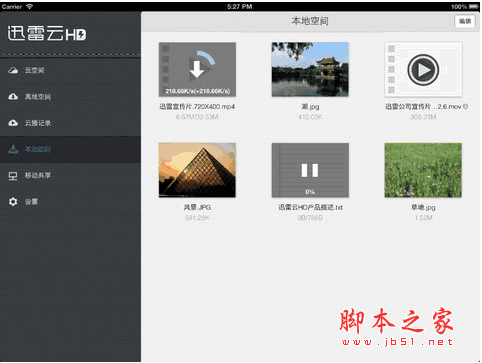This screenshot has width=482, height=363.
Task: Click the local drive icon beside 本地空间
Action: (x=13, y=149)
